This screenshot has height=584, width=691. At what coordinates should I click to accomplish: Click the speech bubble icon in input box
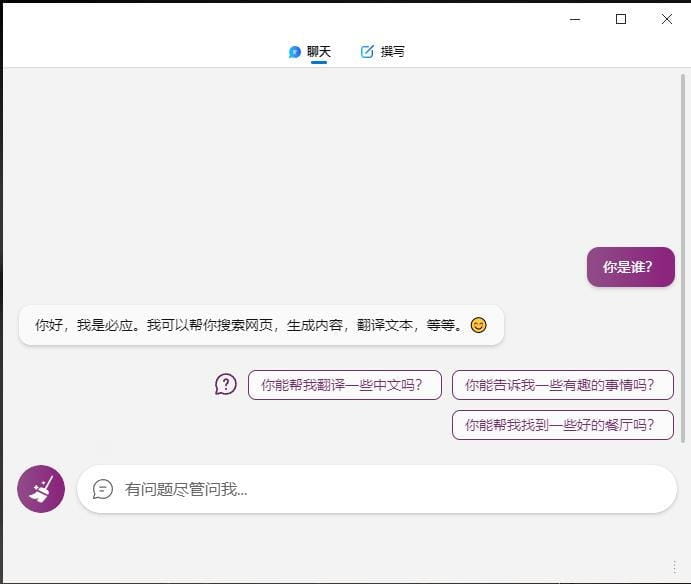(102, 489)
